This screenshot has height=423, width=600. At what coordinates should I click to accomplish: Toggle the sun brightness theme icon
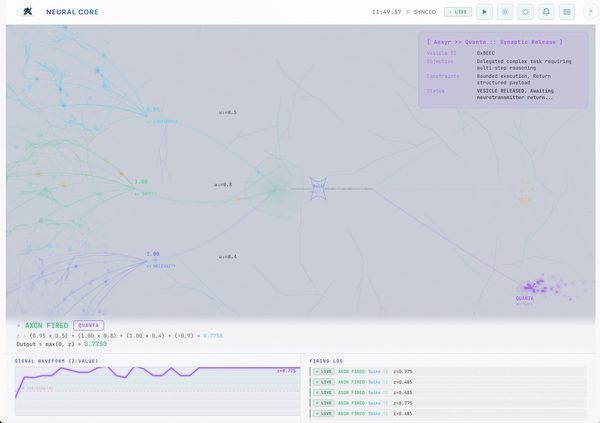click(526, 12)
